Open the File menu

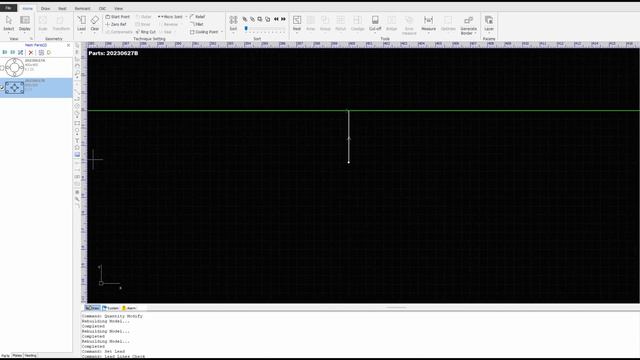click(x=8, y=8)
